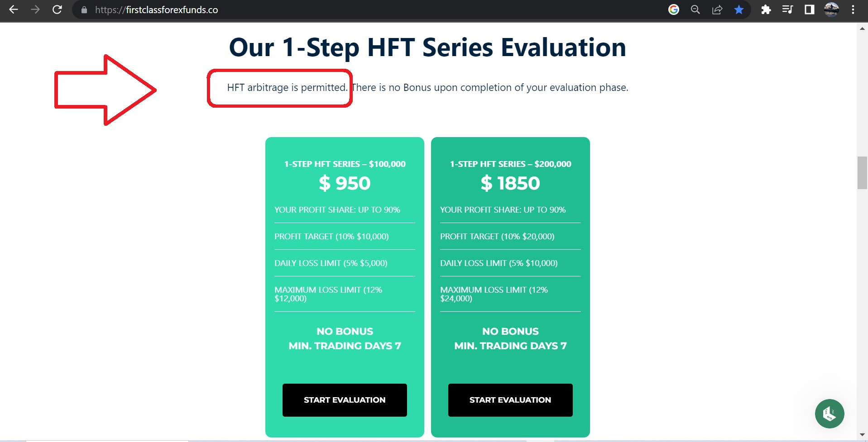The height and width of the screenshot is (442, 868).
Task: Reload the current page
Action: [x=57, y=10]
